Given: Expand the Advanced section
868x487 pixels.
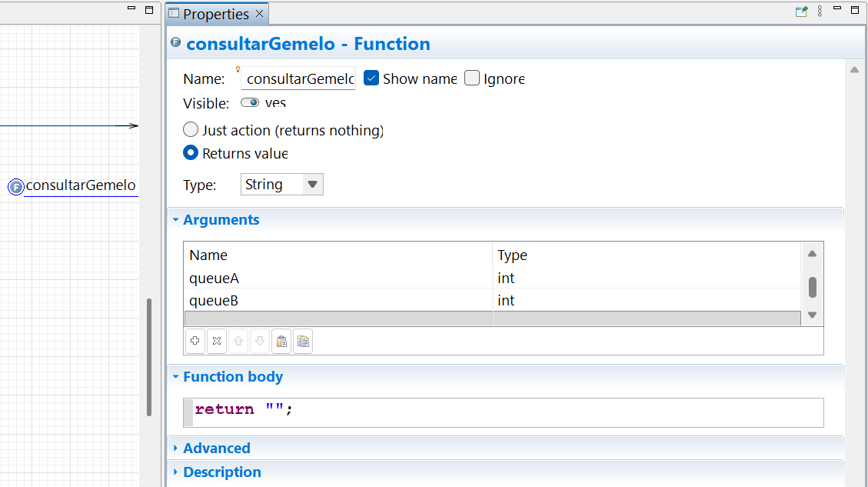Looking at the screenshot, I should coord(175,448).
